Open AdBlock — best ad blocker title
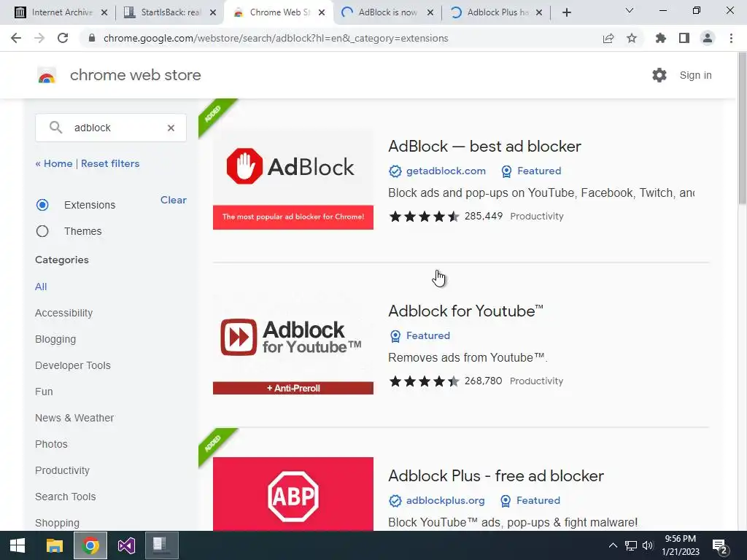747x560 pixels. pos(484,146)
